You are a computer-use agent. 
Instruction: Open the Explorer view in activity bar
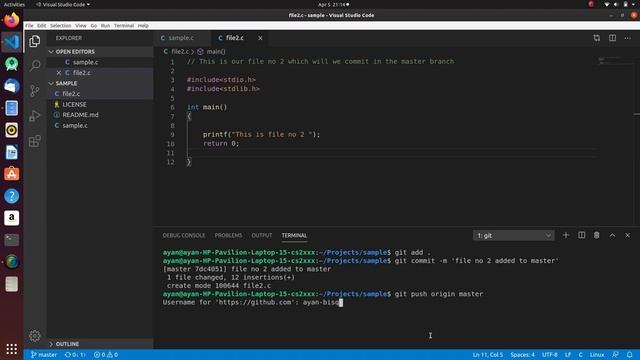[x=35, y=41]
